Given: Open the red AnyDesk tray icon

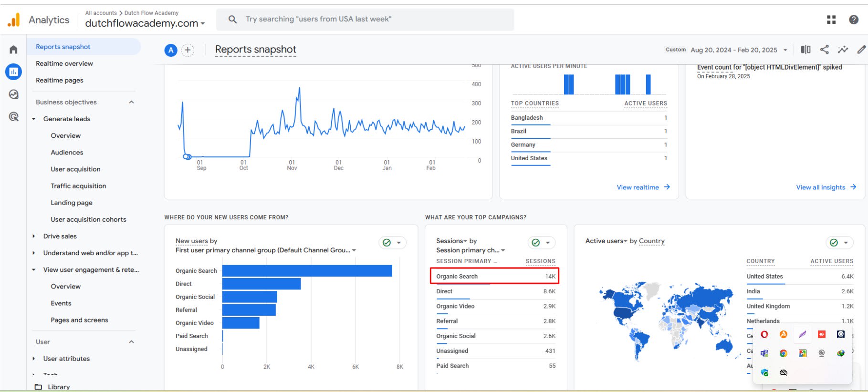Looking at the screenshot, I should (x=822, y=334).
